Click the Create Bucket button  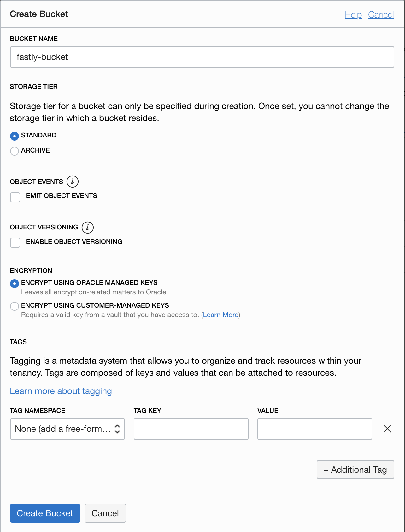tap(45, 513)
